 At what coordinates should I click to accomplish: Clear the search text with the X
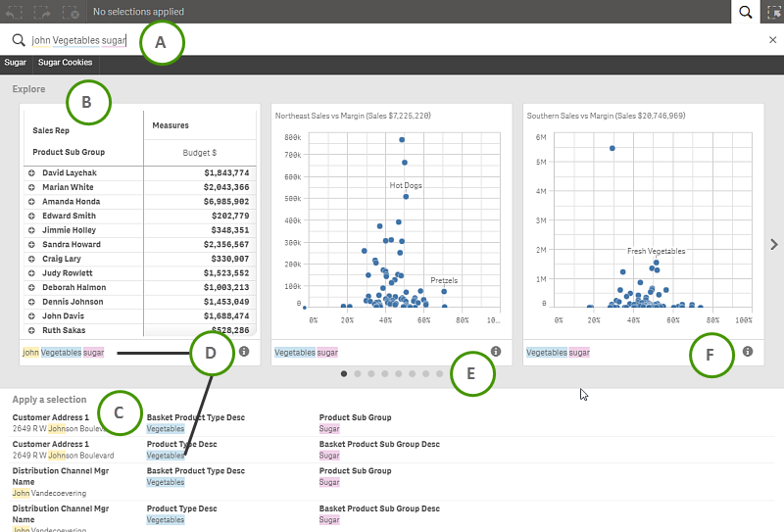(x=772, y=40)
